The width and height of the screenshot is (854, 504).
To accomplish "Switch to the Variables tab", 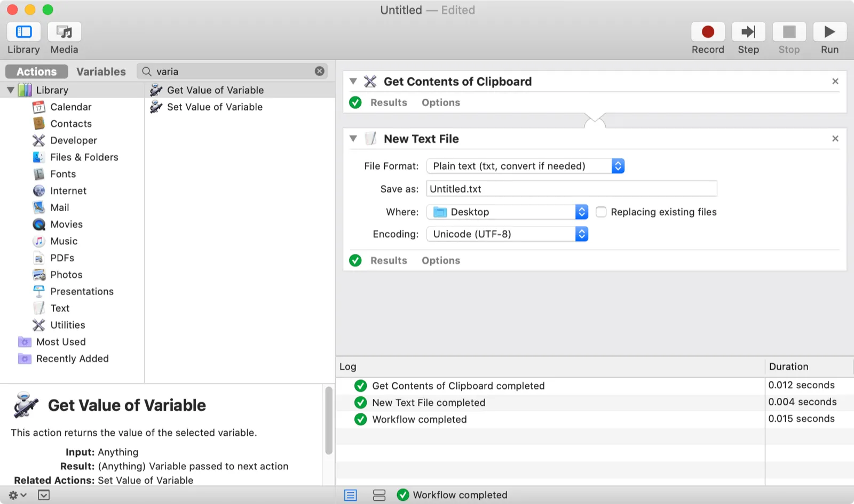I will point(101,71).
